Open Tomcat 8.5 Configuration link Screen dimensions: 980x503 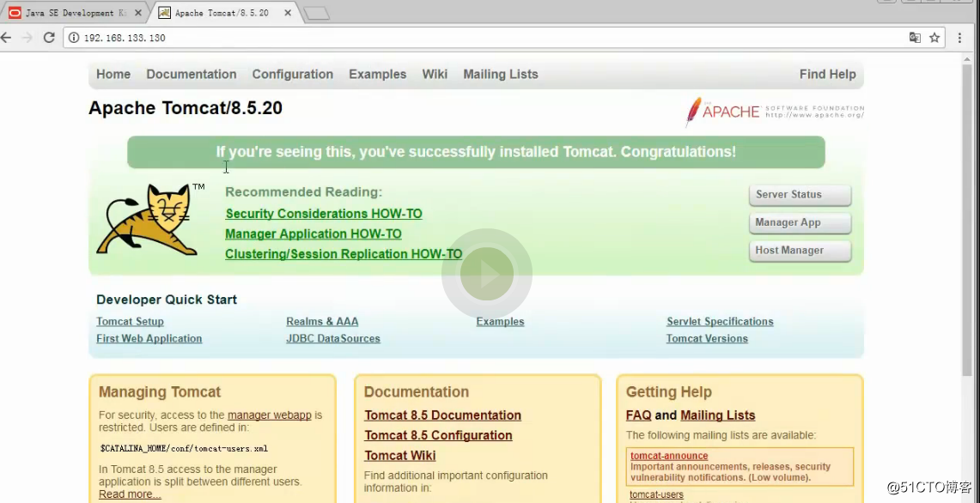click(x=438, y=435)
